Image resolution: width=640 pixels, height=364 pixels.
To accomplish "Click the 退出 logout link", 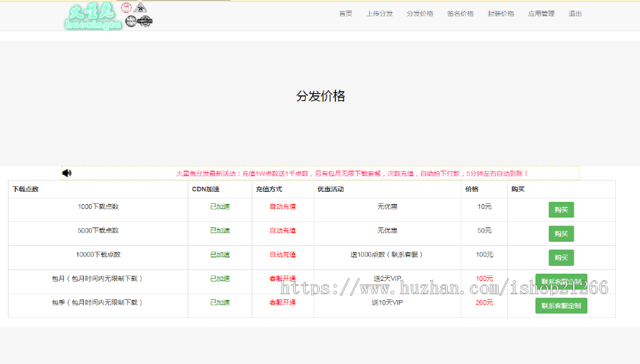I will click(x=575, y=14).
